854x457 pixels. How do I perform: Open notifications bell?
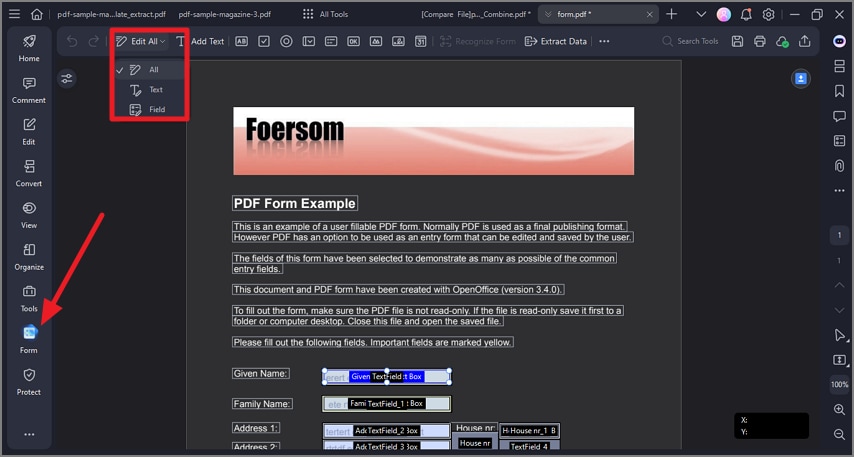click(x=746, y=14)
